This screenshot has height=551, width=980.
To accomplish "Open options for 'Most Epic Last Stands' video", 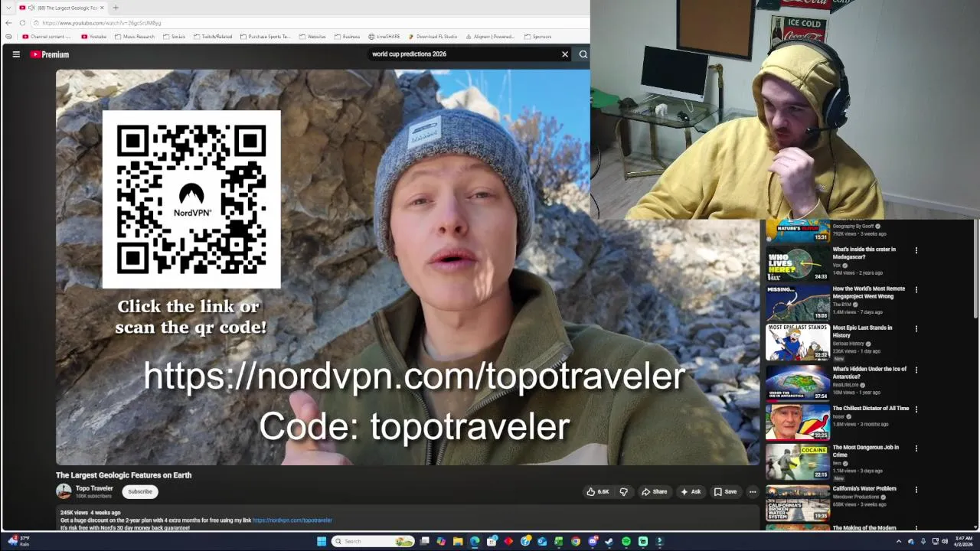I will tap(916, 329).
